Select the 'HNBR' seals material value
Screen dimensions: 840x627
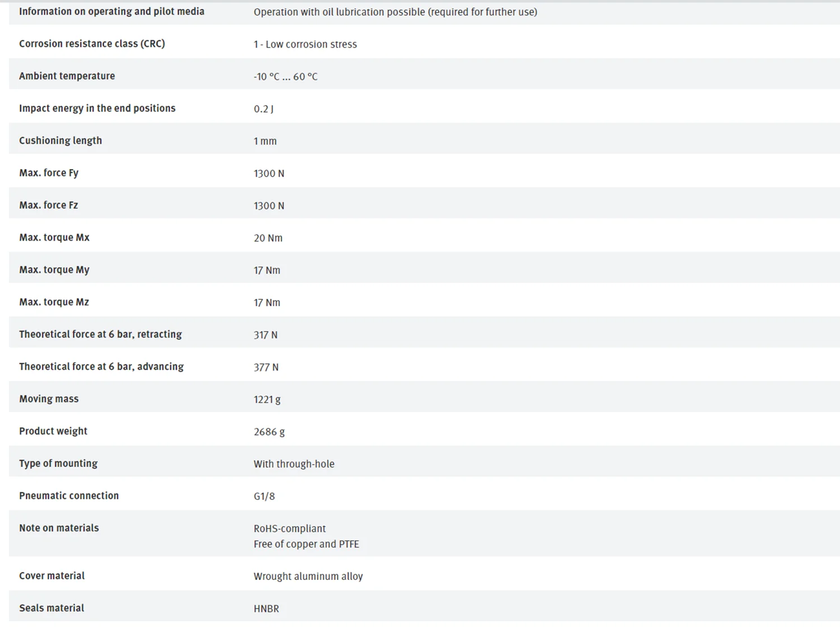[x=266, y=609]
